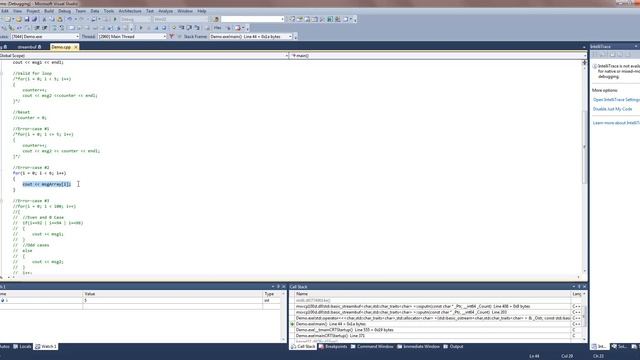Viewport: 640px width, 360px height.
Task: Select the __tmainCRTStartup() Line 555 stack frame
Action: 433,330
